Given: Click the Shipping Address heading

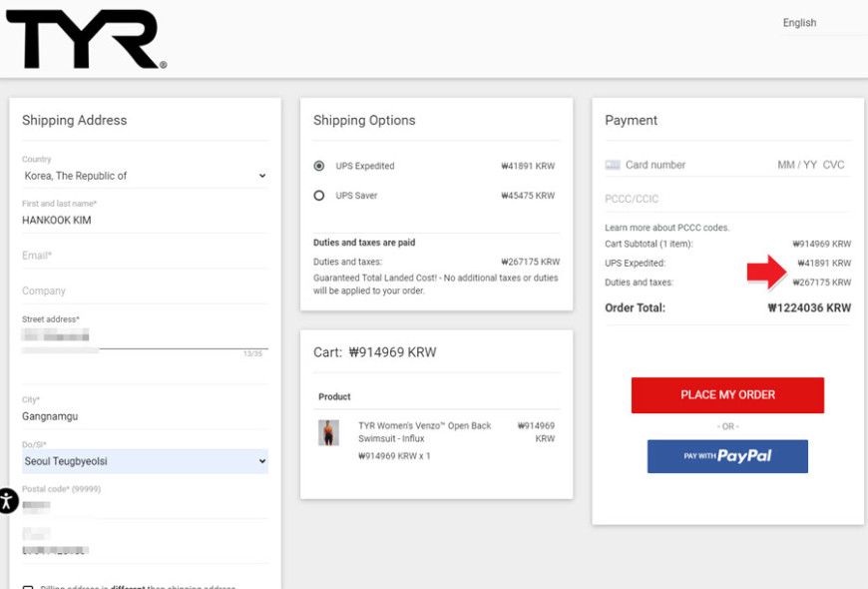Looking at the screenshot, I should point(75,120).
